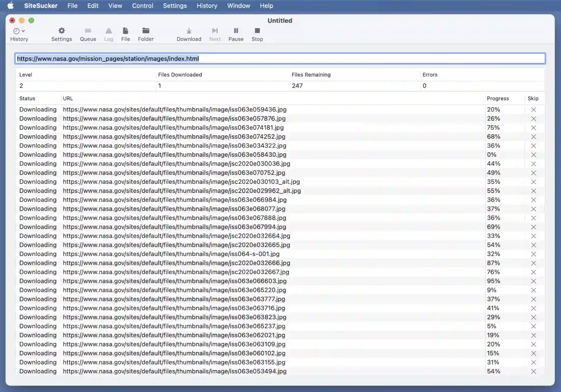Click the URL input field
The height and width of the screenshot is (392, 561).
coord(280,58)
